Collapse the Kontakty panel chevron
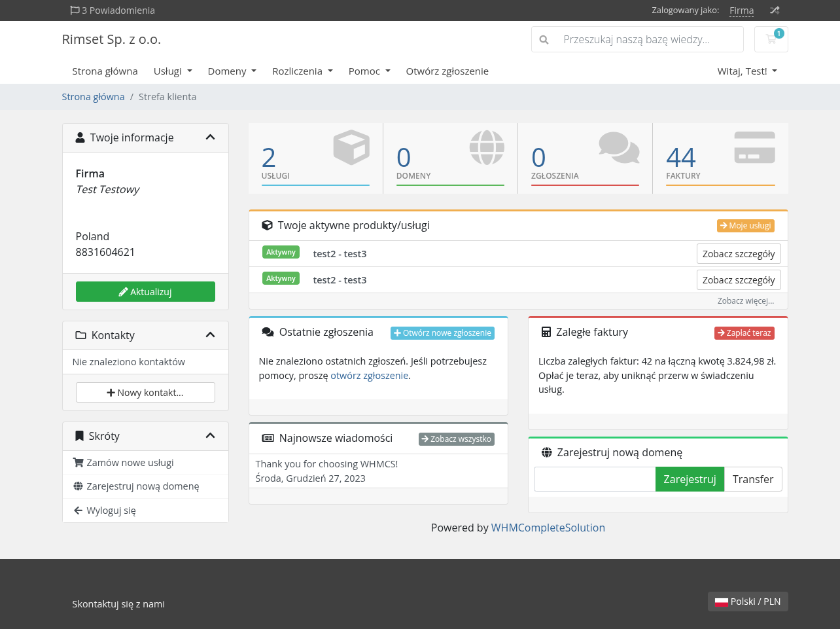Viewport: 840px width, 629px height. tap(210, 335)
